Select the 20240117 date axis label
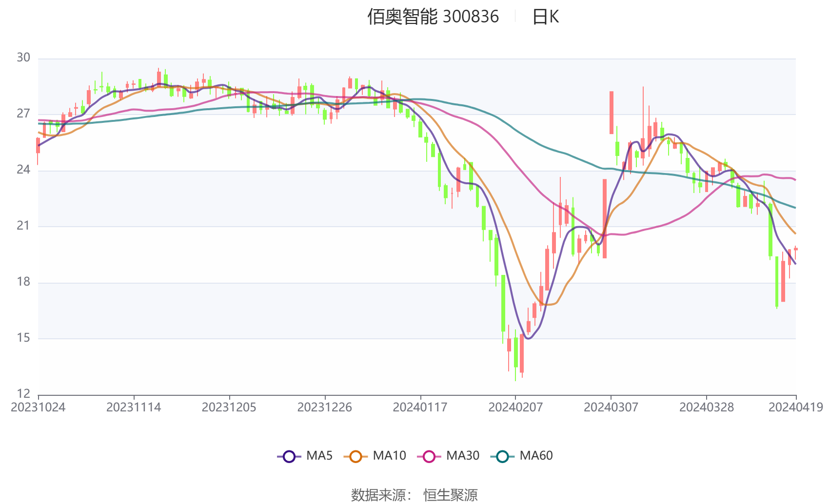The image size is (829, 504). tap(420, 407)
